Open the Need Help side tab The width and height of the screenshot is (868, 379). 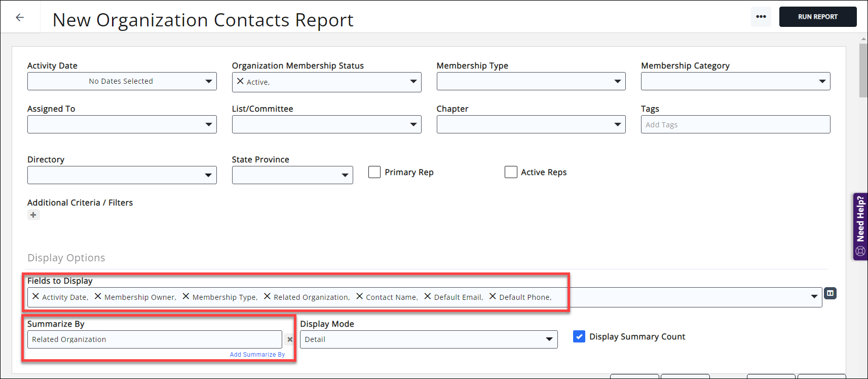[860, 226]
